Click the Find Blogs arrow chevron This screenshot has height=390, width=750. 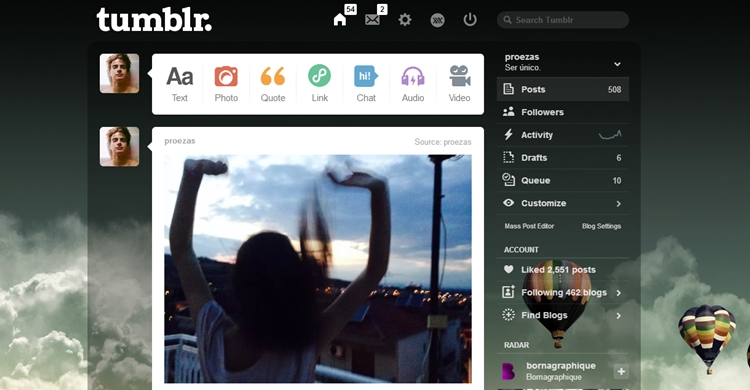click(618, 316)
